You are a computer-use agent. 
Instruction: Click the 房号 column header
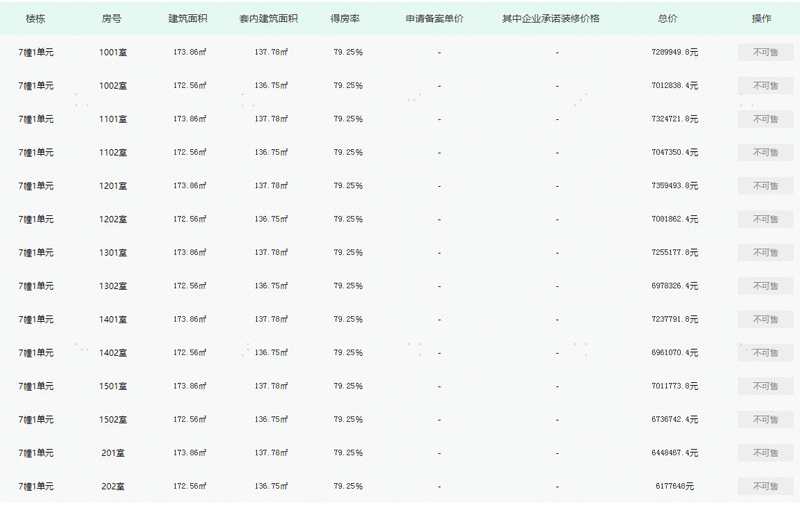coord(113,19)
